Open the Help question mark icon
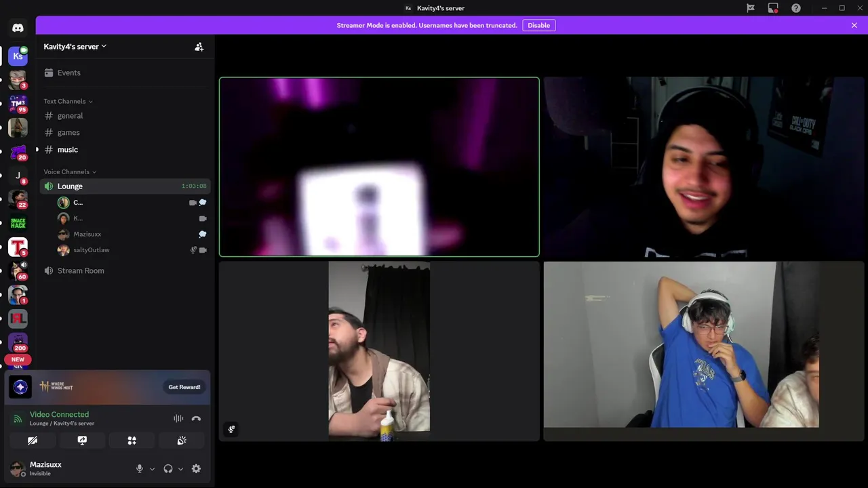 click(x=796, y=8)
